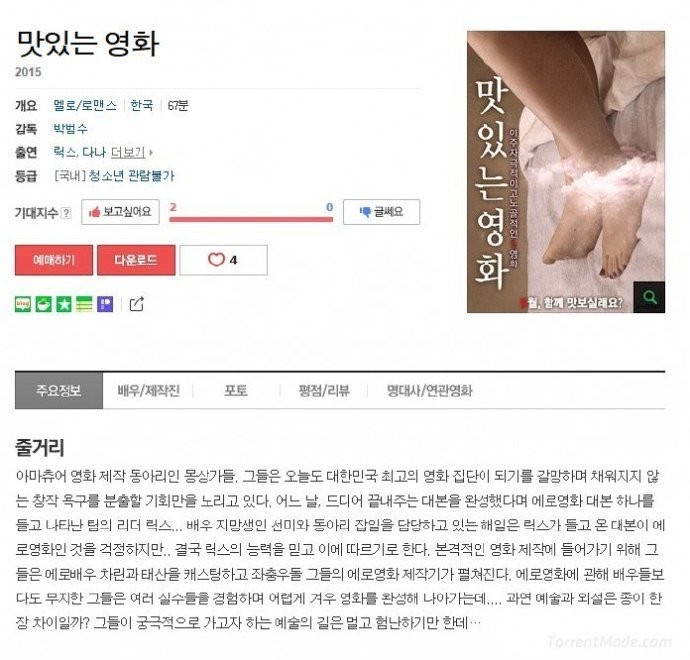Open the external share arrow icon

coord(136,304)
